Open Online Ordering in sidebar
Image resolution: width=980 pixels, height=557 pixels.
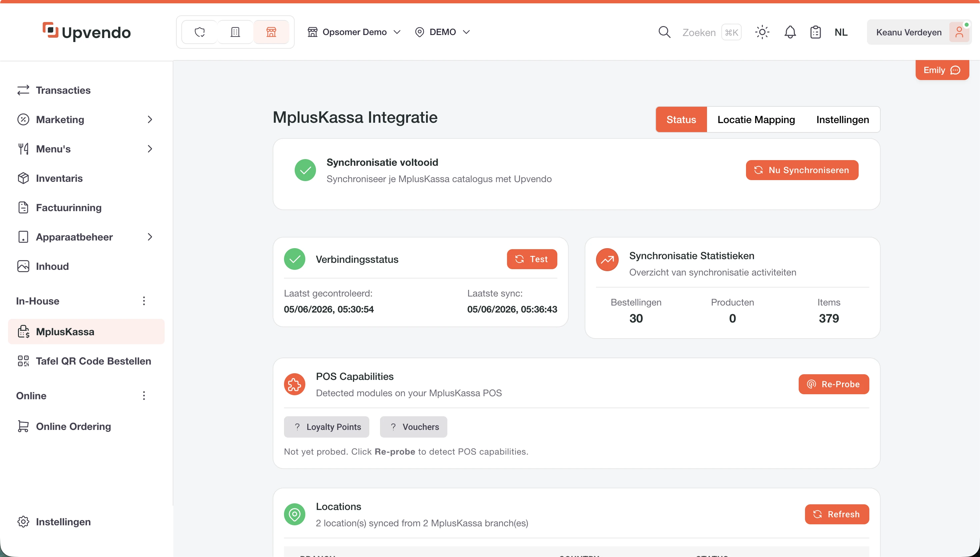pyautogui.click(x=86, y=427)
